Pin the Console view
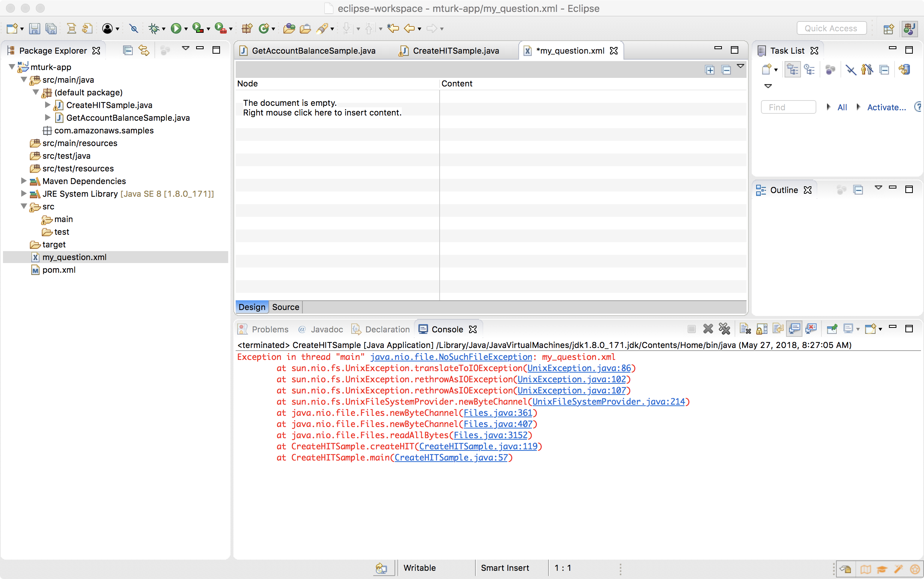The width and height of the screenshot is (924, 579). click(x=832, y=329)
